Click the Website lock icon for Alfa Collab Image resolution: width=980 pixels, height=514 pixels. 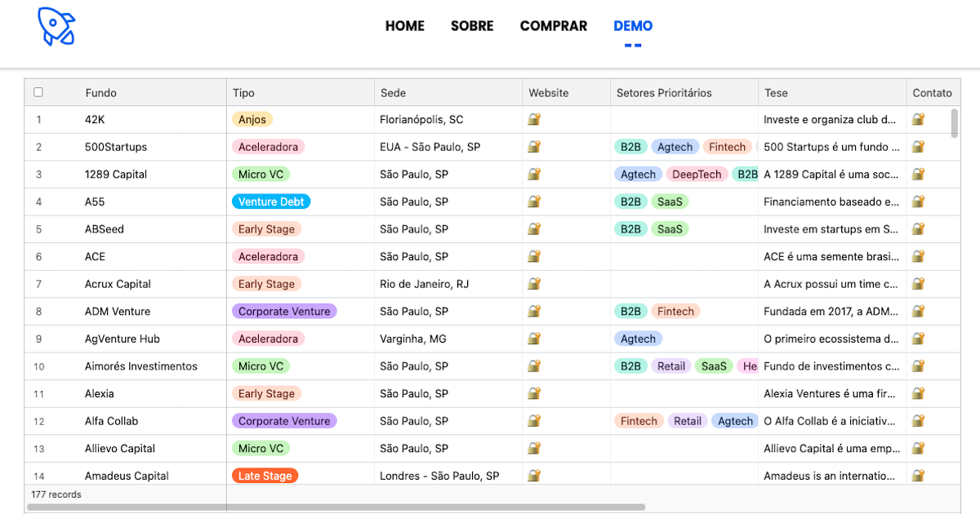click(x=534, y=421)
